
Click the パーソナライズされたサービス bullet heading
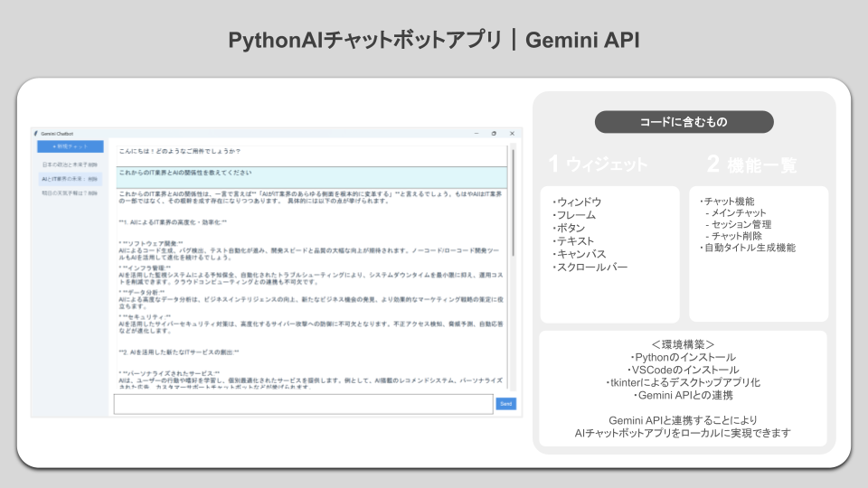pyautogui.click(x=169, y=373)
